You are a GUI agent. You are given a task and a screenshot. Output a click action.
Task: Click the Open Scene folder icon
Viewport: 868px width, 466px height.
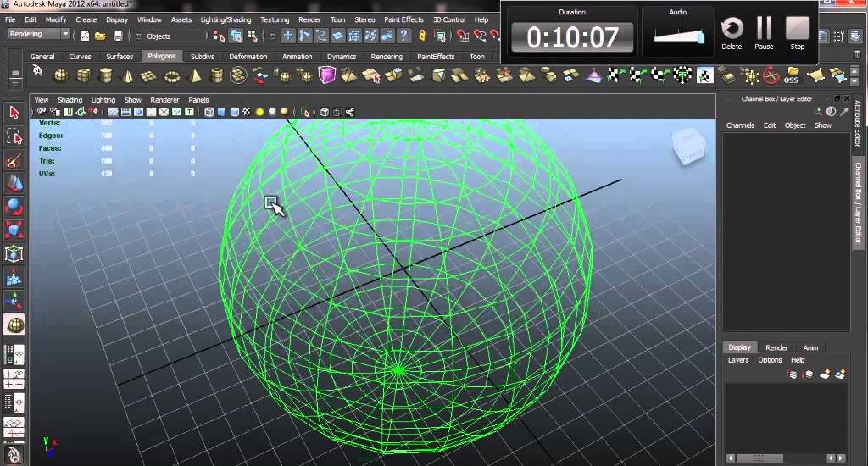[100, 36]
